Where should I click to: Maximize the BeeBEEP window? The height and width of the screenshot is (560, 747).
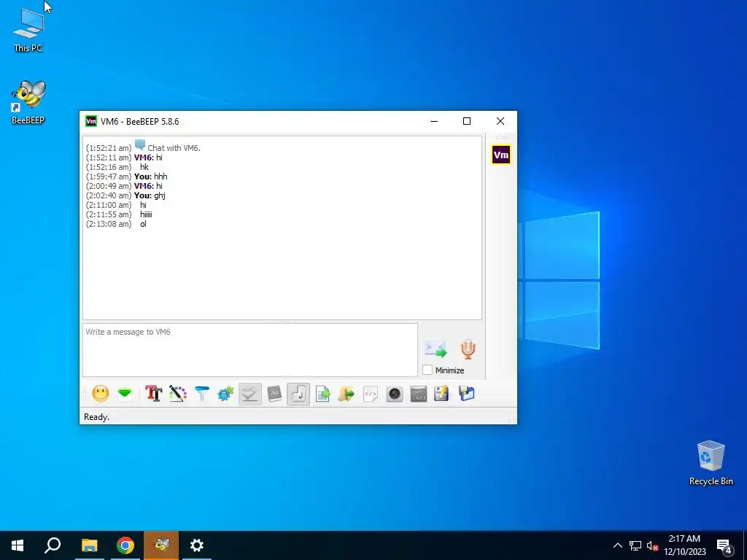click(x=467, y=121)
